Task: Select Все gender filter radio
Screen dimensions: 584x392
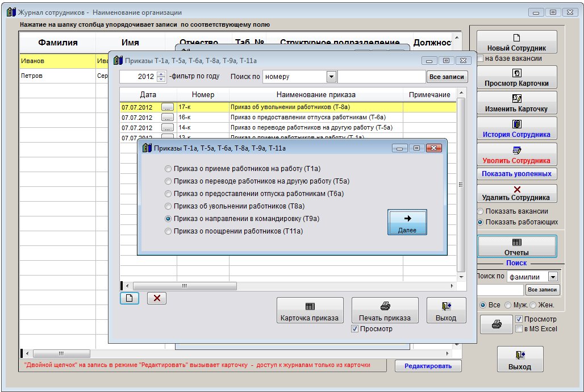Action: pyautogui.click(x=483, y=305)
